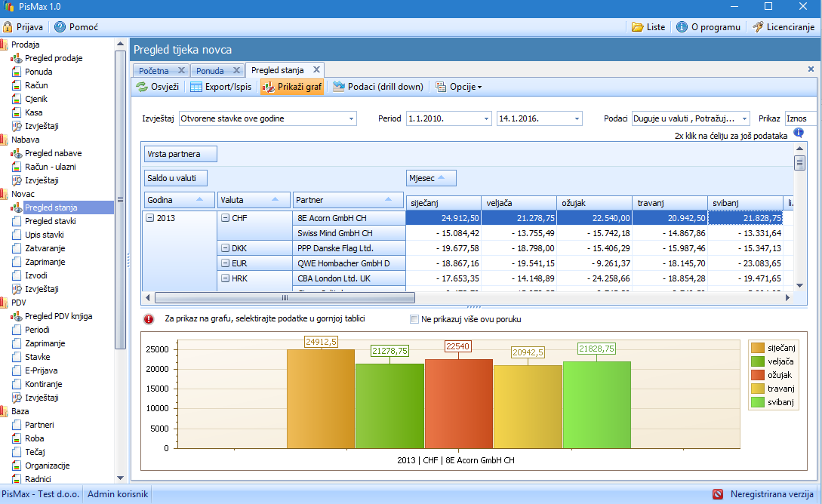This screenshot has height=504, width=822.
Task: Sort by the Partner column header
Action: click(x=349, y=200)
